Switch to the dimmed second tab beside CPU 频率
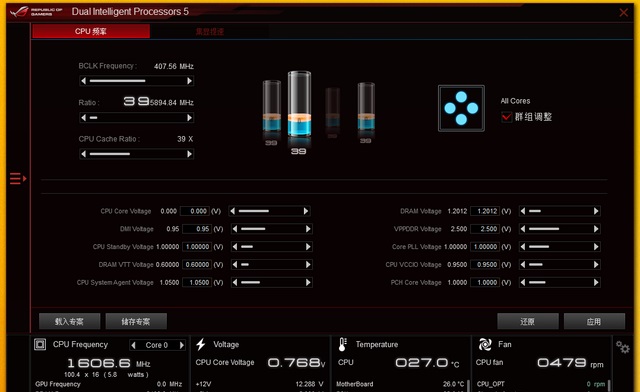The width and height of the screenshot is (640, 392). pyautogui.click(x=210, y=31)
